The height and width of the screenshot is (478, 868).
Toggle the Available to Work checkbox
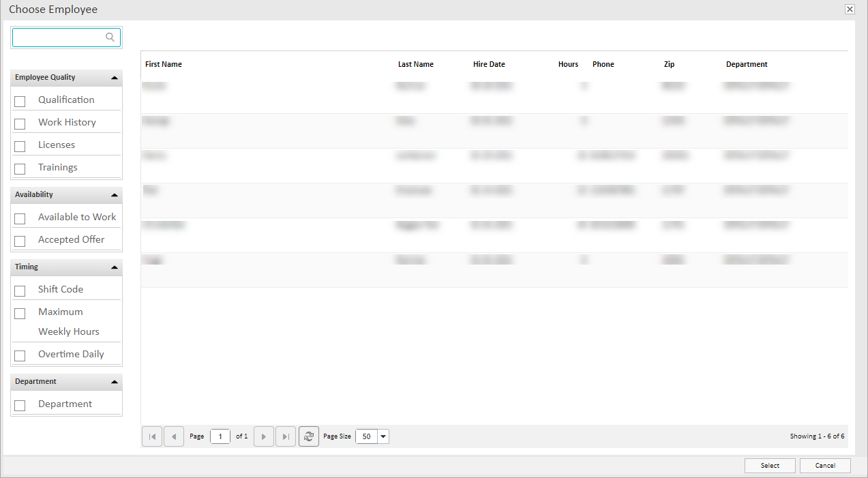20,219
